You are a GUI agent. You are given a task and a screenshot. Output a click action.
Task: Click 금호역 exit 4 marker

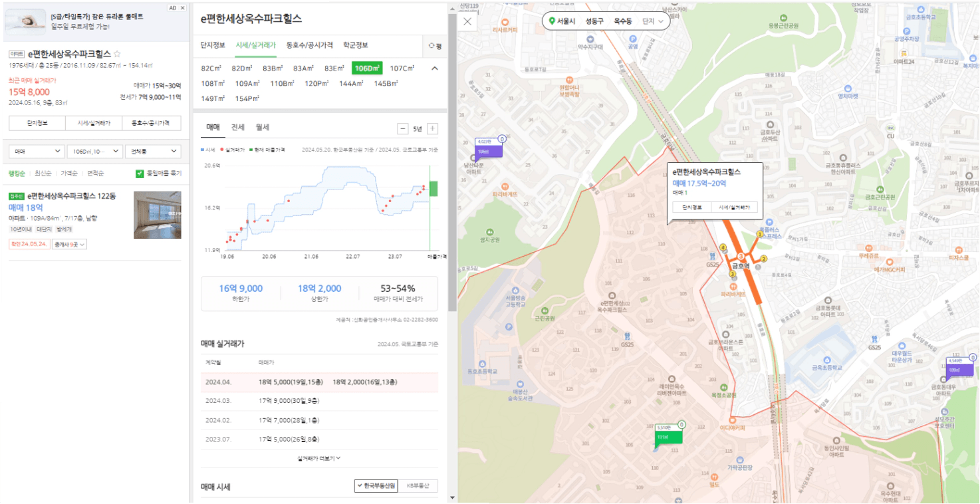tap(723, 247)
